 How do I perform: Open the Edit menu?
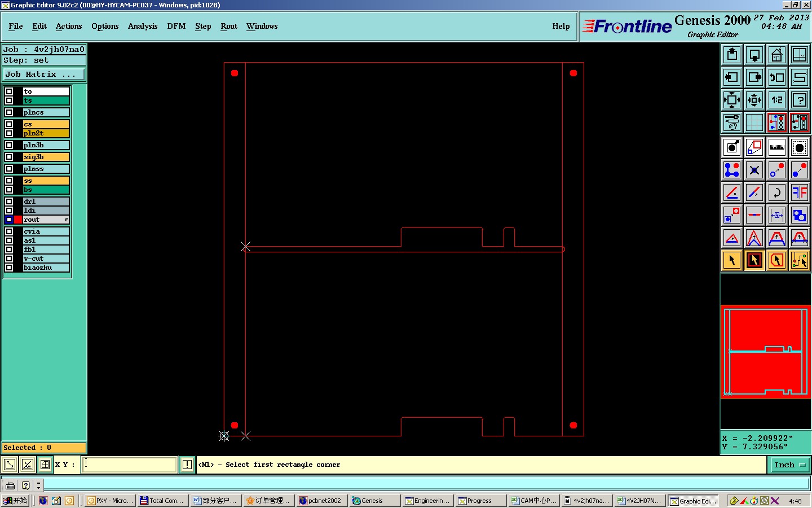[x=39, y=26]
